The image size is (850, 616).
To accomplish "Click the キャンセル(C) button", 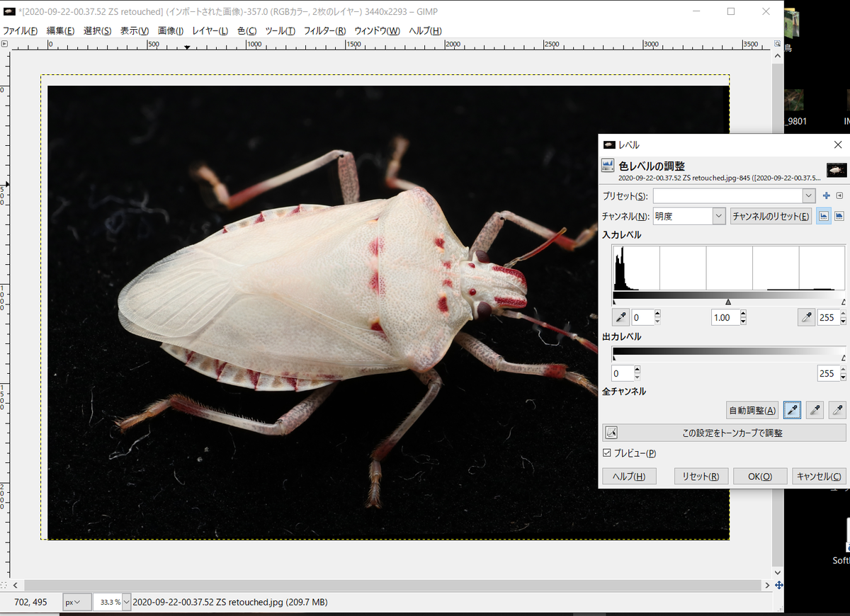I will (x=819, y=477).
